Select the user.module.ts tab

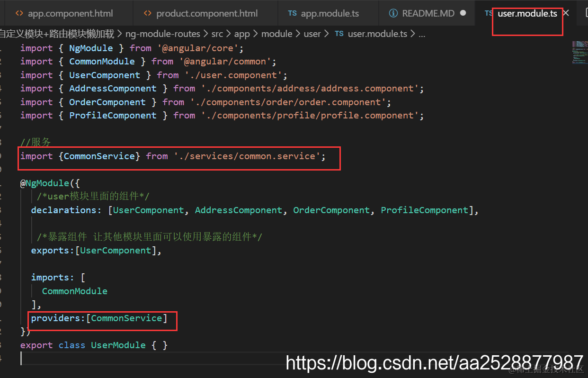click(527, 13)
